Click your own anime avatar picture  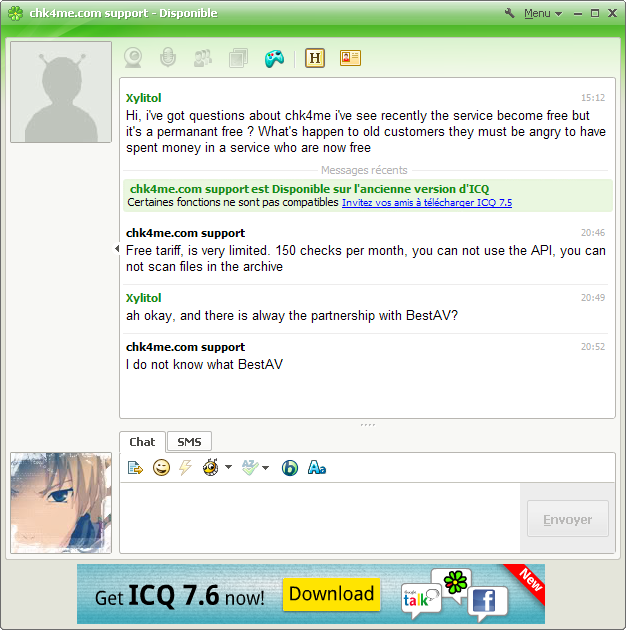coord(61,503)
